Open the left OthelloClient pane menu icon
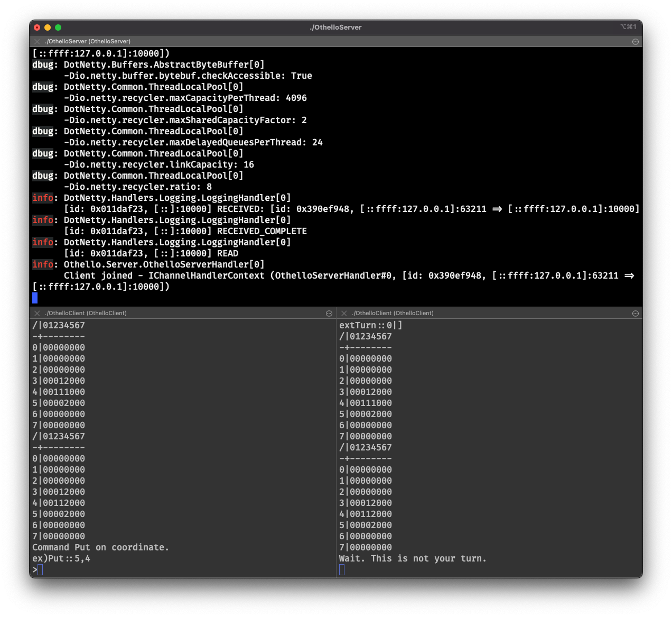 pos(329,314)
